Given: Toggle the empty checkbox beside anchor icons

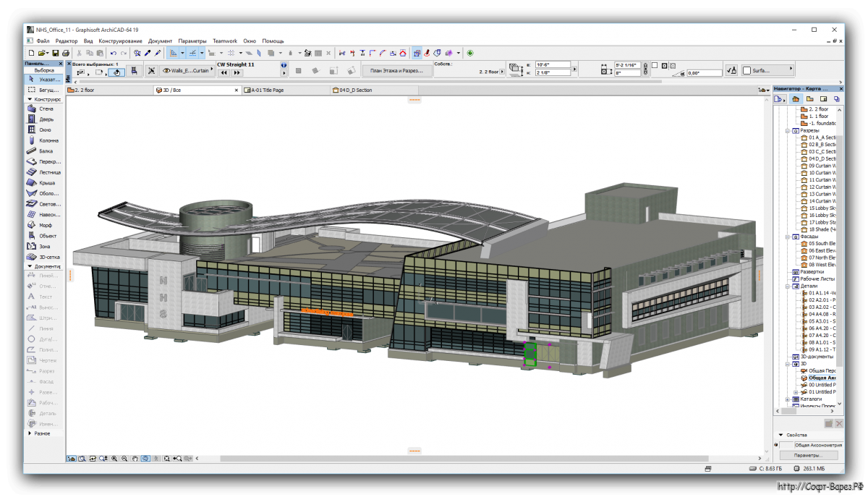Looking at the screenshot, I should click(655, 65).
